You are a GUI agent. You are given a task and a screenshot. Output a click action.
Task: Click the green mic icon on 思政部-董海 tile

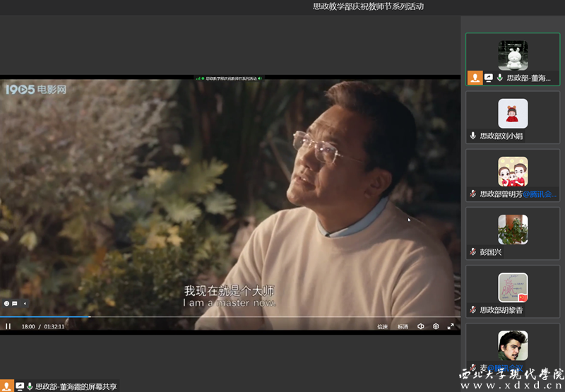point(500,78)
